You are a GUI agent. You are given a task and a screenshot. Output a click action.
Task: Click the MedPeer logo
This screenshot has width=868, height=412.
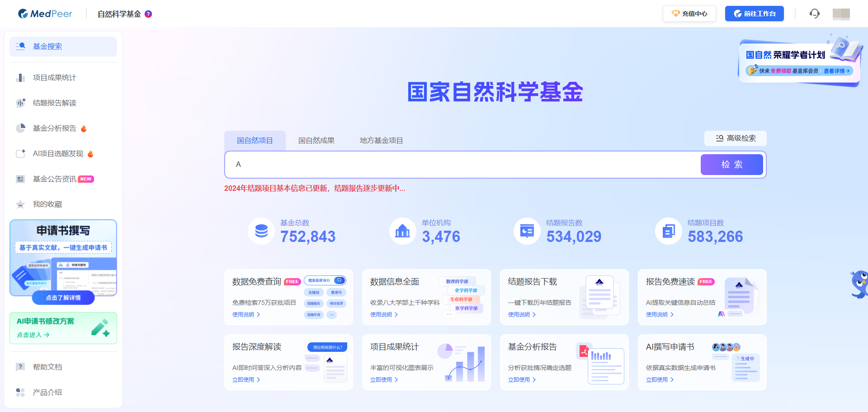pyautogui.click(x=45, y=14)
